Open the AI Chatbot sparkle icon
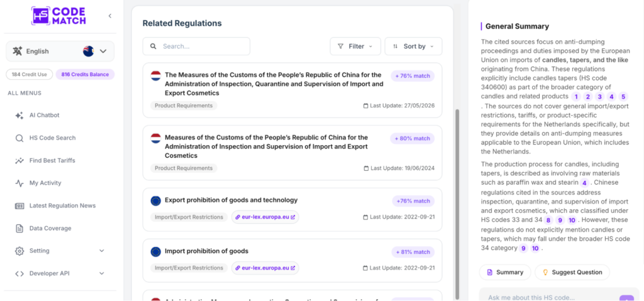The width and height of the screenshot is (644, 301). pos(19,116)
